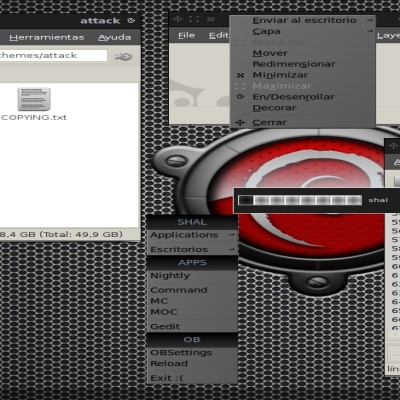Launch Command from the root menu
This screenshot has height=400, width=400.
[192, 290]
